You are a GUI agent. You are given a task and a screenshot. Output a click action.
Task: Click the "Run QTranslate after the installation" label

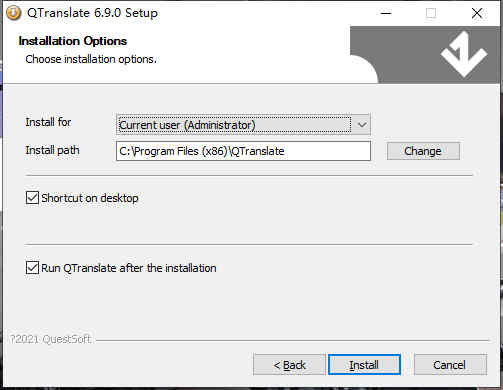[x=129, y=268]
